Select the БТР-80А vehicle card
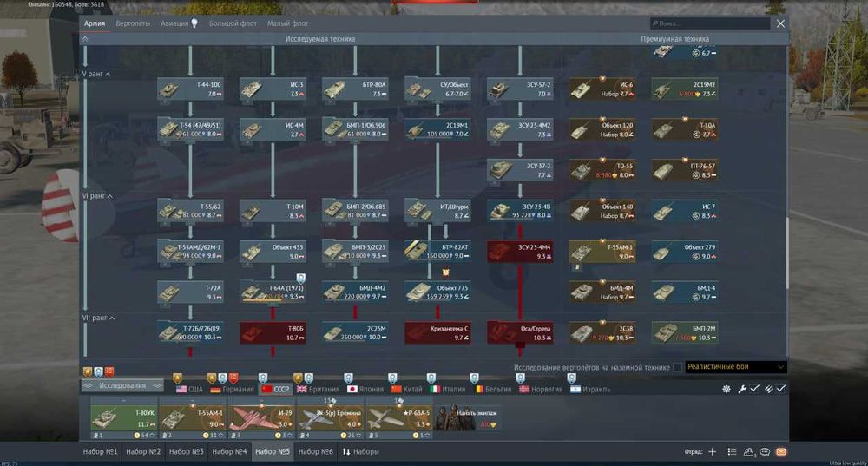This screenshot has height=466, width=868. click(355, 89)
